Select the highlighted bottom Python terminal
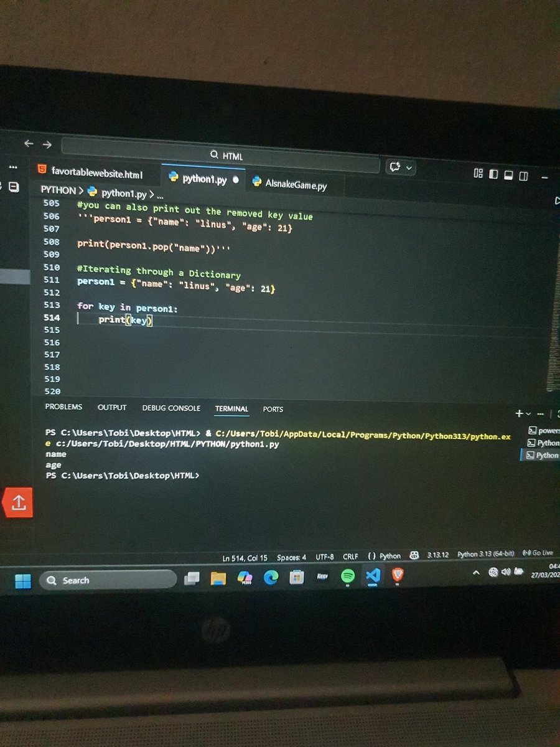560x747 pixels. click(x=541, y=455)
